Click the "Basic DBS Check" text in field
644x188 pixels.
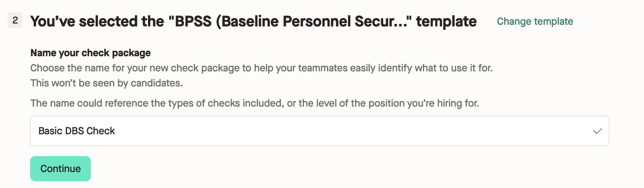click(77, 131)
